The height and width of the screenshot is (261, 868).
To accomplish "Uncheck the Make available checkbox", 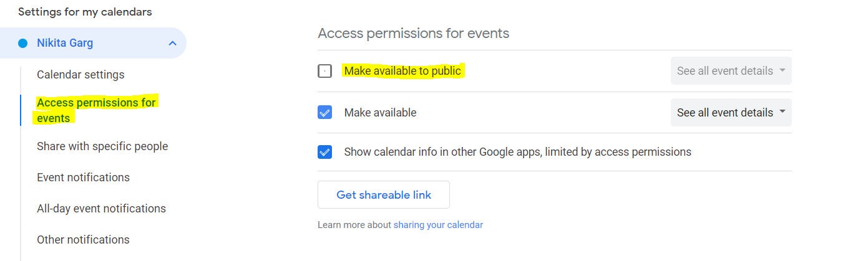I will pyautogui.click(x=324, y=113).
